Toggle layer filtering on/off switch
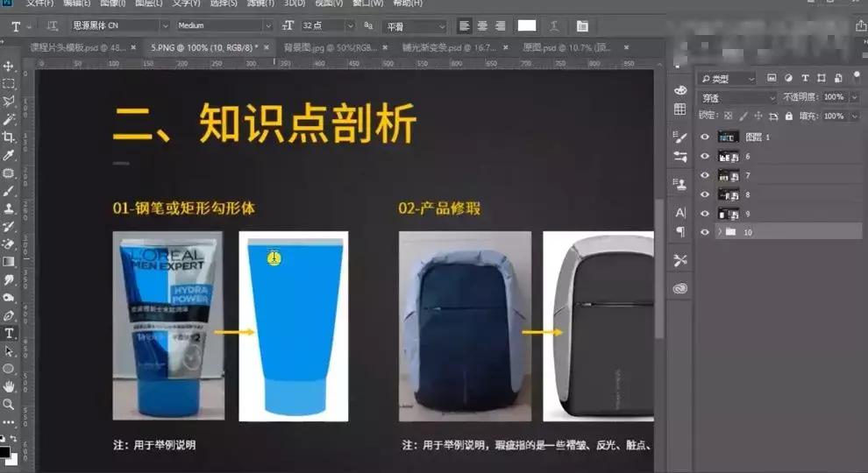This screenshot has width=868, height=473. [857, 76]
